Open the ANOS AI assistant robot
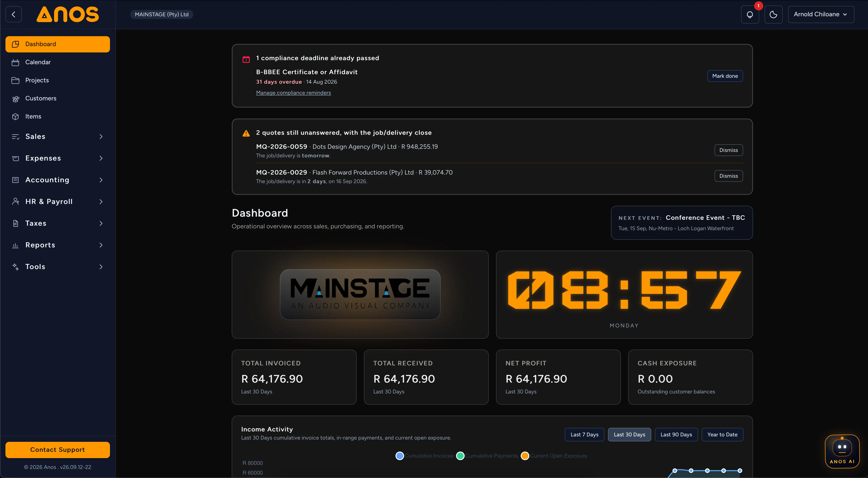The width and height of the screenshot is (868, 478). click(x=842, y=451)
